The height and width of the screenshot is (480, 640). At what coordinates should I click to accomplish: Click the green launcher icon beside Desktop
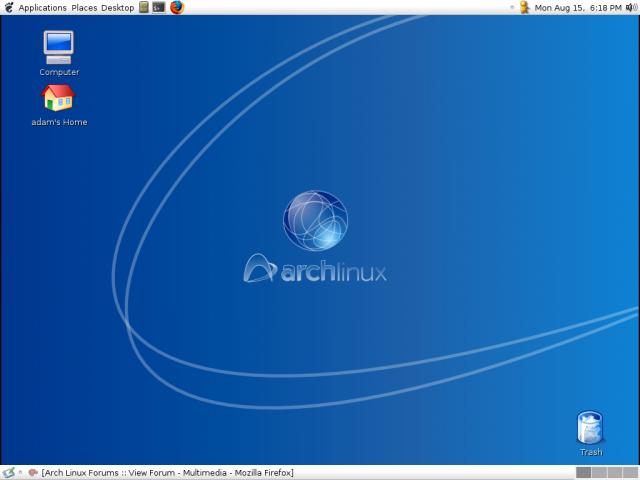pyautogui.click(x=144, y=7)
